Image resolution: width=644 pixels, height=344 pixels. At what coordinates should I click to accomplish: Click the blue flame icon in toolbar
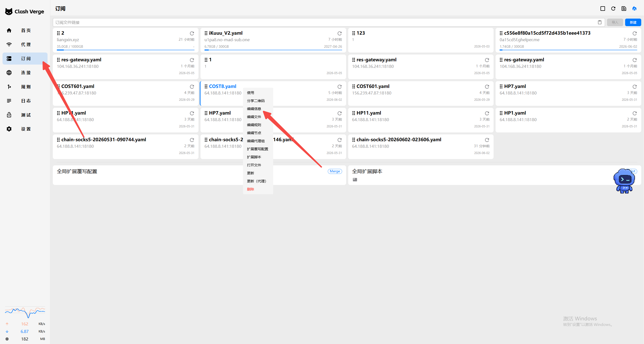pos(634,9)
